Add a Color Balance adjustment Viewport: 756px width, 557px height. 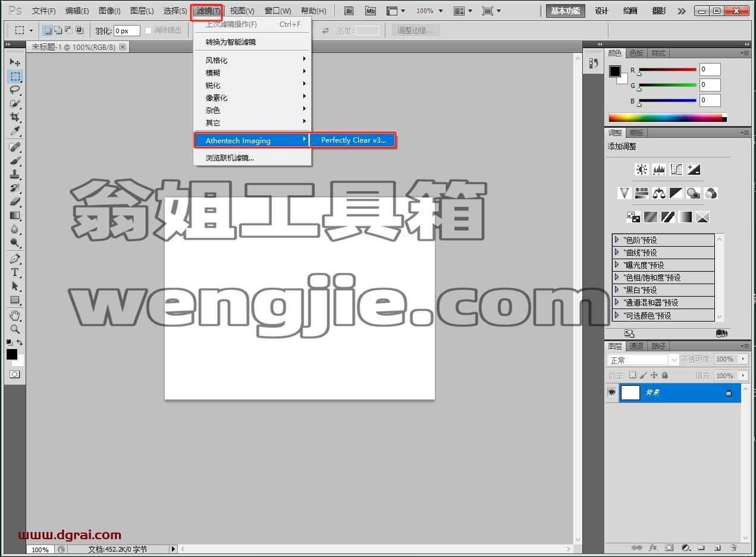659,193
